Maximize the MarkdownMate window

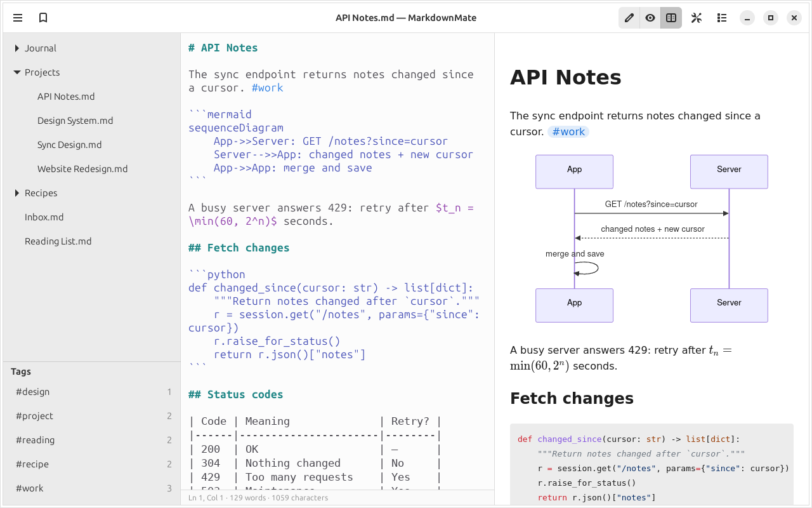click(771, 18)
